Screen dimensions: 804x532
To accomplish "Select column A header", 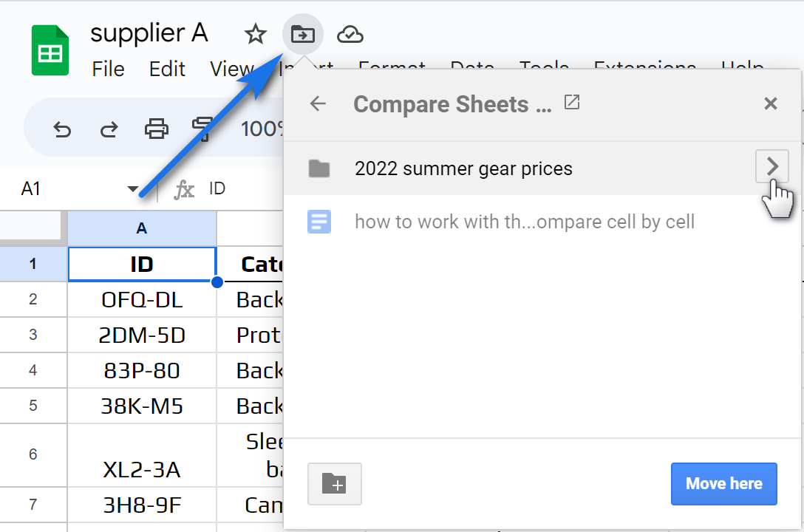I will point(142,228).
